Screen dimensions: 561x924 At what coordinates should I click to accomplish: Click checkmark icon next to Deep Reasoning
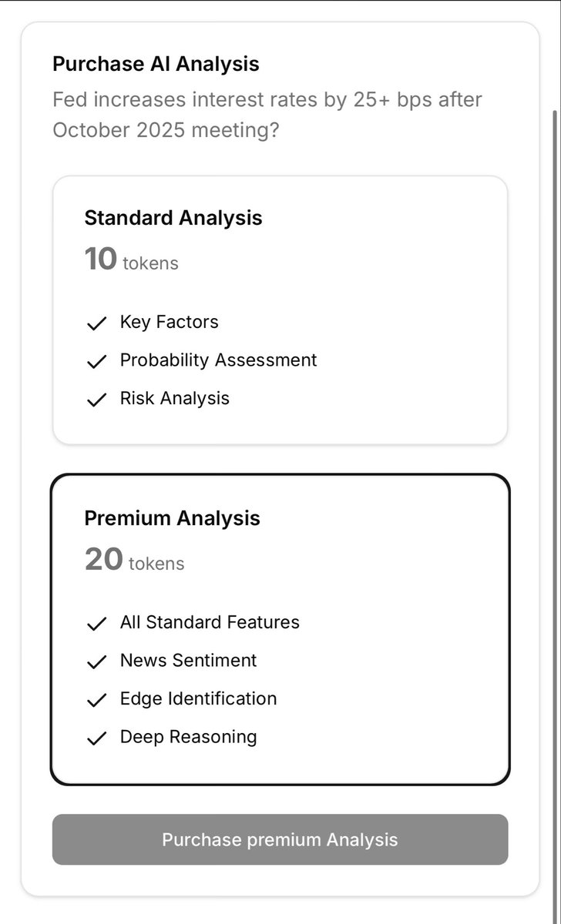[96, 738]
